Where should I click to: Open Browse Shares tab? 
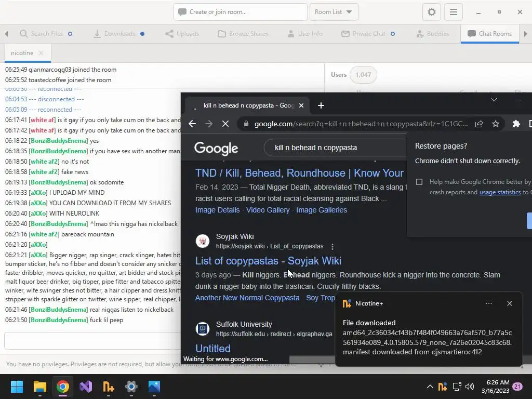(x=243, y=34)
